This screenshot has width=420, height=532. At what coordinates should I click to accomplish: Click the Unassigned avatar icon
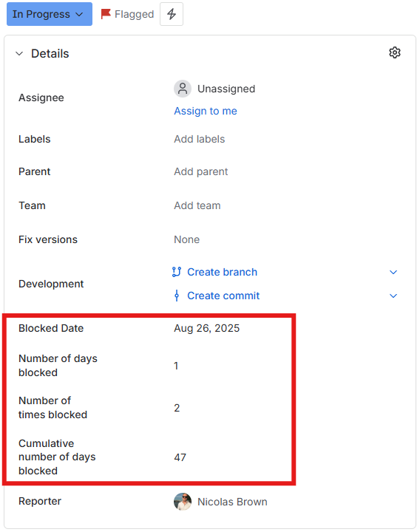pos(183,89)
